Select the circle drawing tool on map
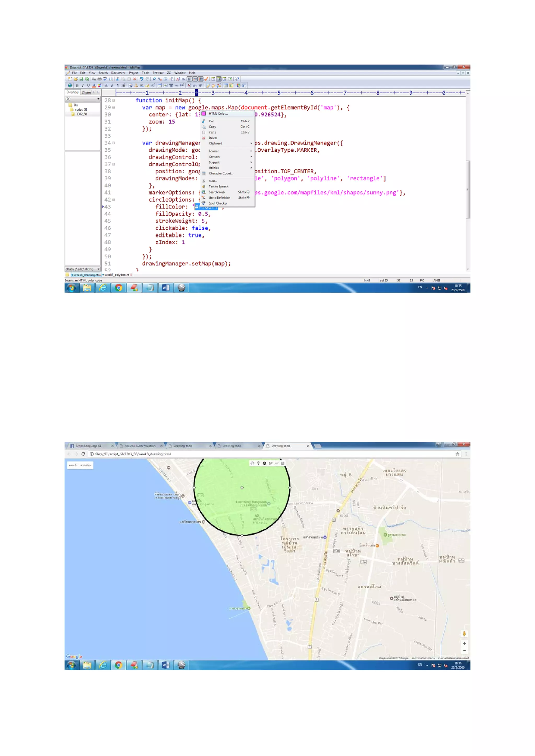Screen dimensions: 535x756 pyautogui.click(x=264, y=463)
